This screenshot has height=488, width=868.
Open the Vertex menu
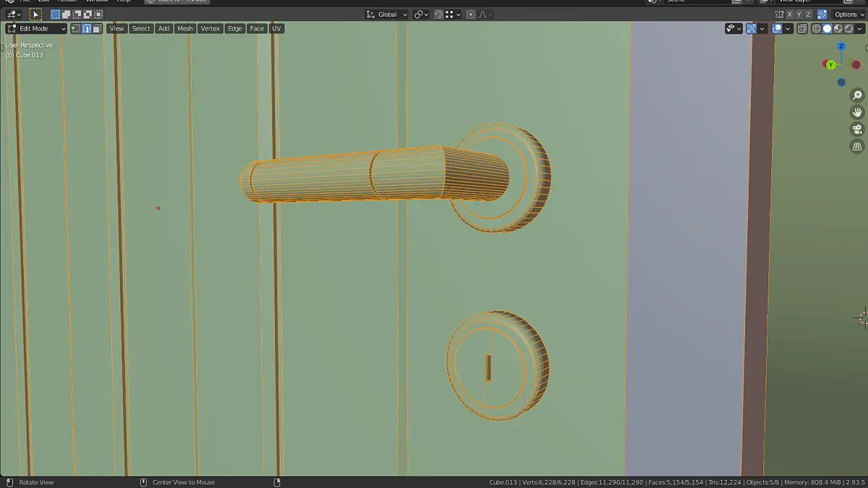tap(210, 29)
